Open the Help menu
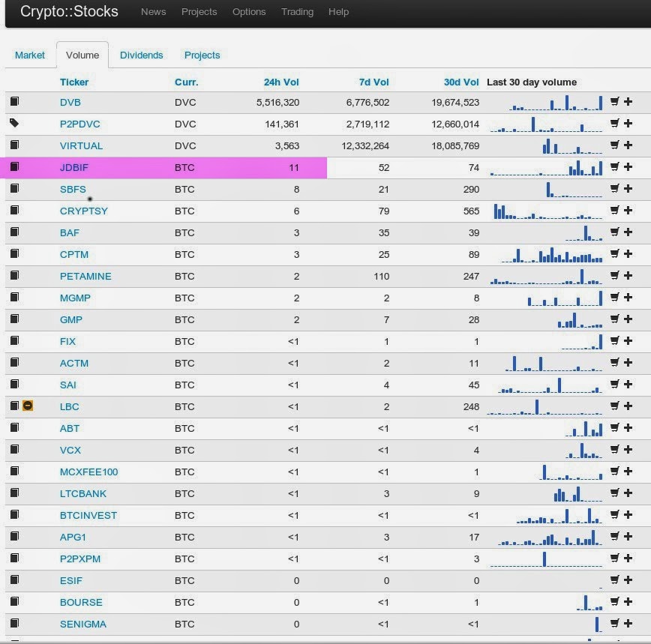This screenshot has width=651, height=644. click(338, 11)
